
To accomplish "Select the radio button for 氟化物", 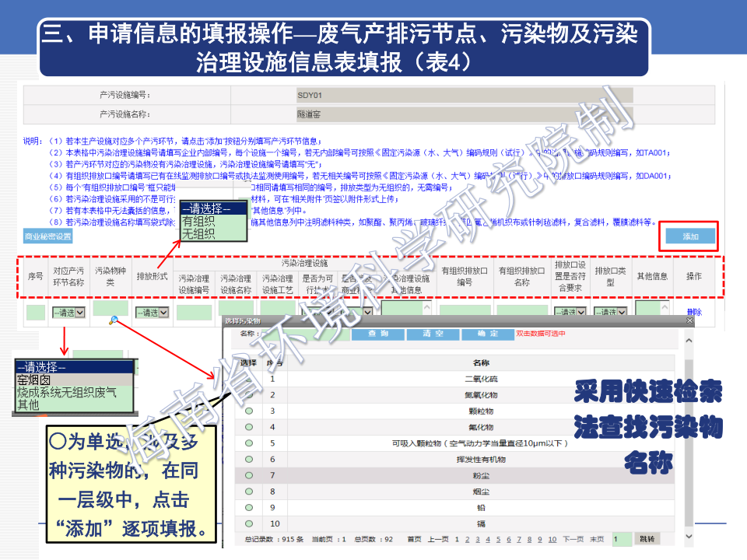I will click(249, 427).
